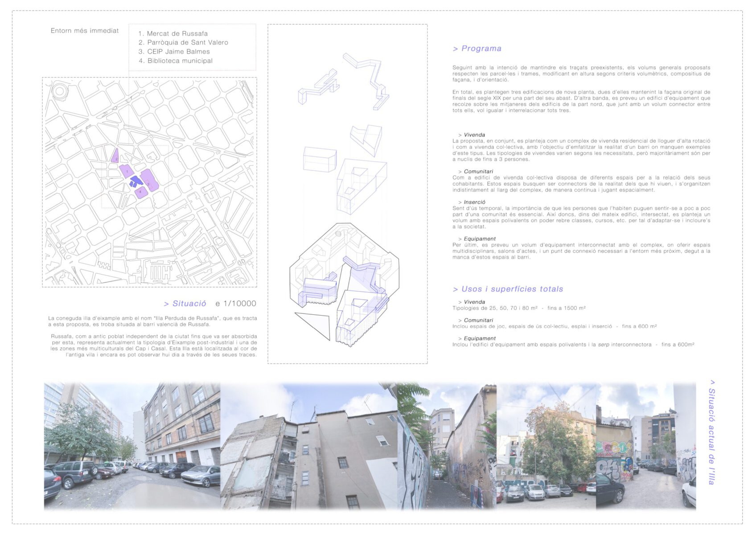
Task: Click the map scale 'e 1/10000'
Action: tap(236, 304)
